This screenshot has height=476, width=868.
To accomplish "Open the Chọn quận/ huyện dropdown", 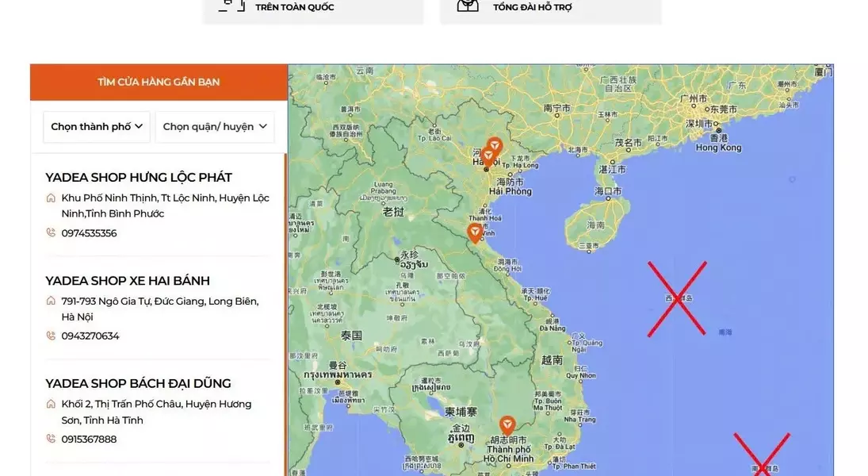I will (215, 126).
